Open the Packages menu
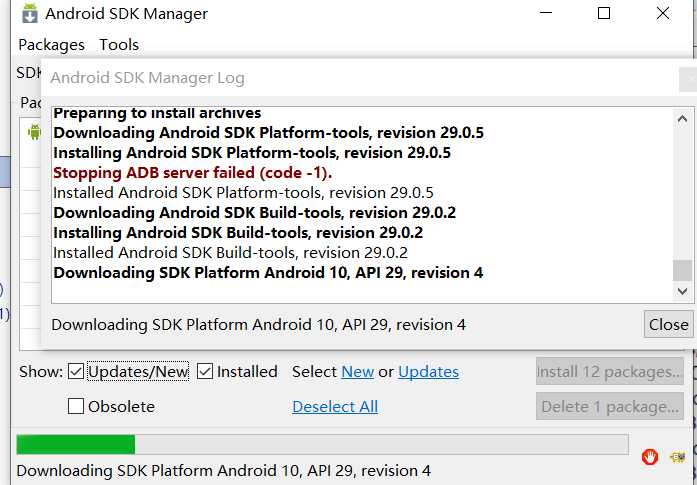The height and width of the screenshot is (485, 697). [52, 44]
